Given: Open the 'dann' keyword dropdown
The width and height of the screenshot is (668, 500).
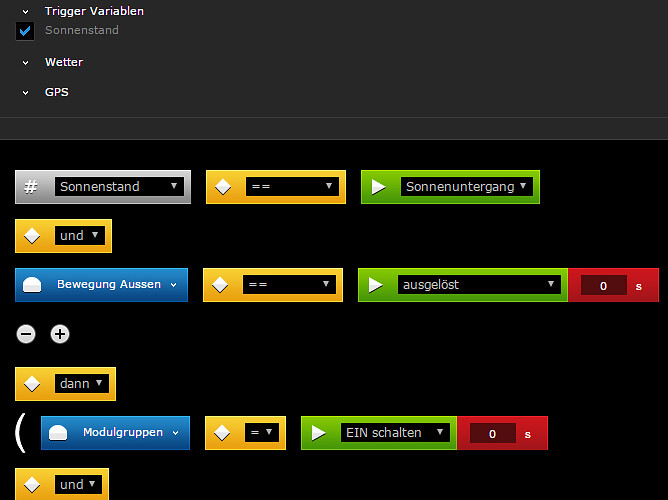Looking at the screenshot, I should pyautogui.click(x=82, y=384).
